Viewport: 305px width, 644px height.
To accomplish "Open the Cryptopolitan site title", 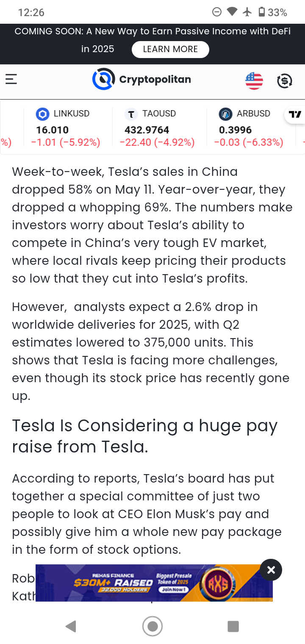I will coord(155,79).
